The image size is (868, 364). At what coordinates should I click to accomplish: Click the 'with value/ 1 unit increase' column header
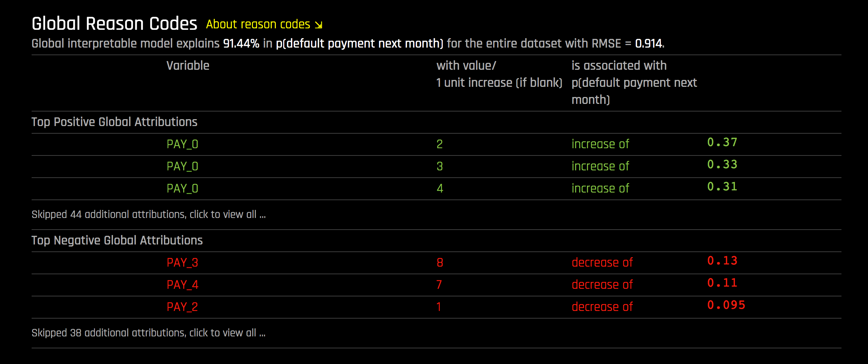499,74
